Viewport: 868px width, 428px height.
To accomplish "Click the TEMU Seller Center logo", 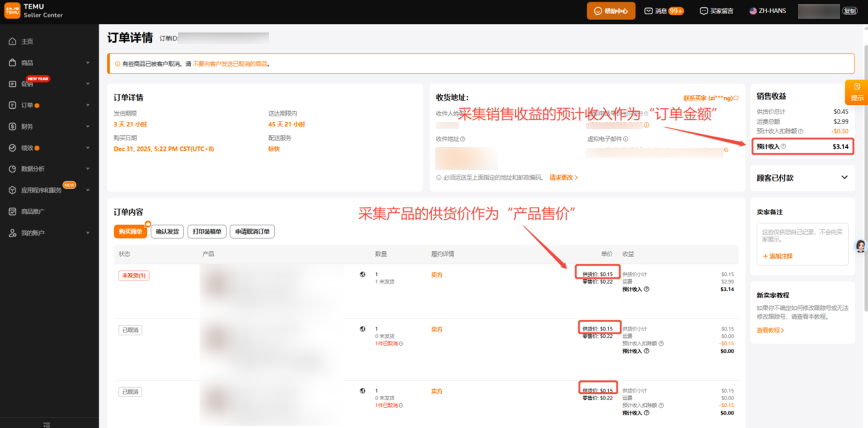I will click(34, 11).
